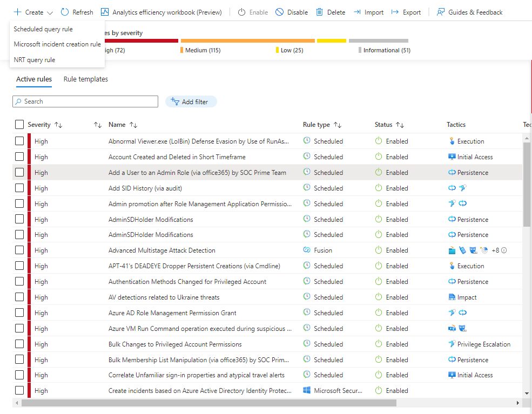Sort rules by Status column

click(400, 125)
